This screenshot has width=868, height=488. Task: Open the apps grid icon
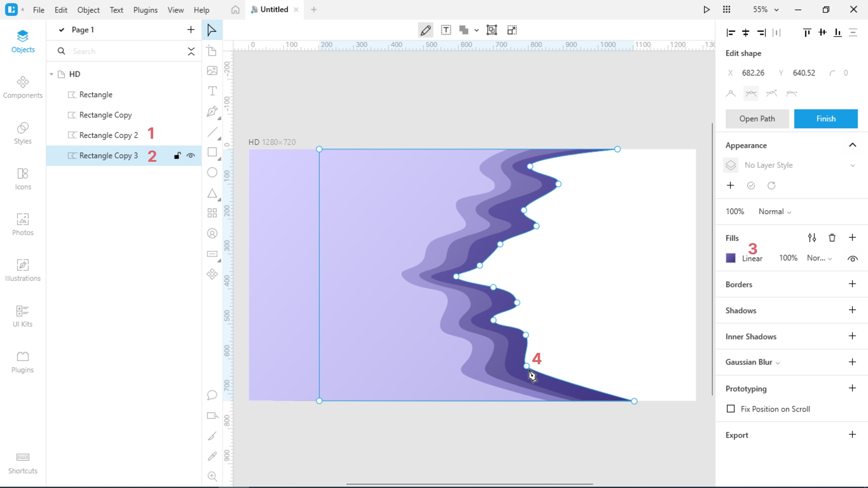(x=726, y=9)
